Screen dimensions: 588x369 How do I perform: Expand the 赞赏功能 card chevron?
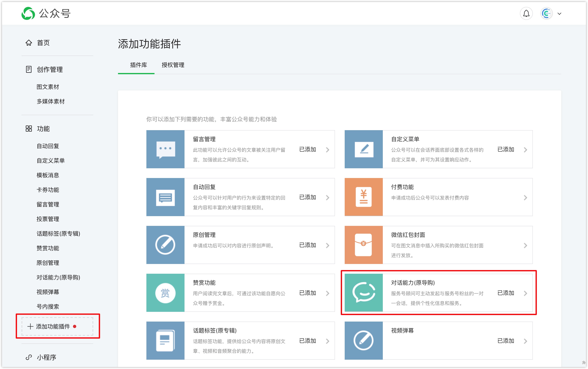pyautogui.click(x=327, y=293)
